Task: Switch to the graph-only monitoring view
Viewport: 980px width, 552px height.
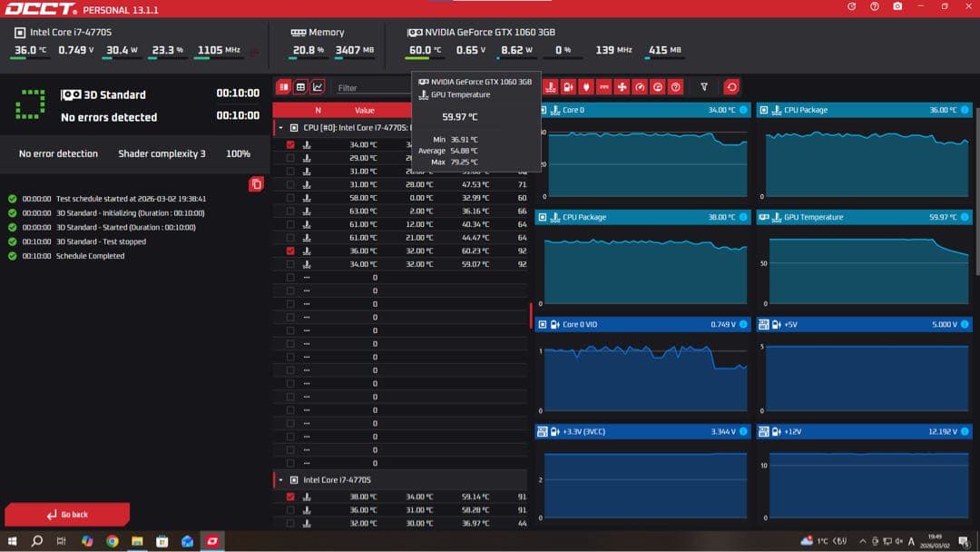Action: click(x=318, y=87)
